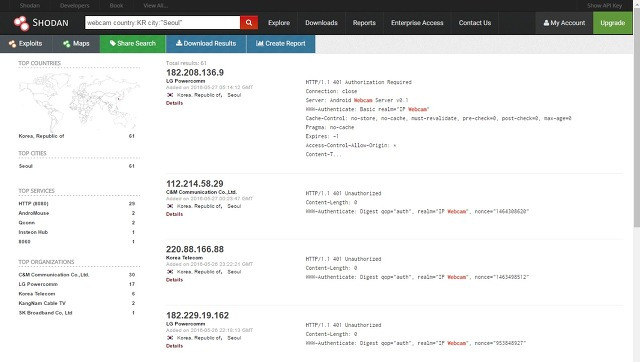Viewport: 640px width, 362px height.
Task: Click the View All link in top bar
Action: (x=156, y=6)
